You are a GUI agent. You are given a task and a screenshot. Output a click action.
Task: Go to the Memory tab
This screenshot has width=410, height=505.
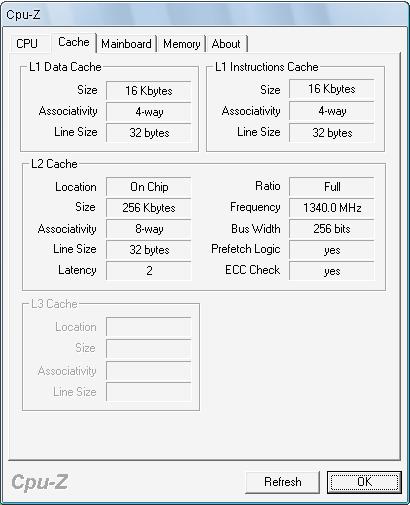(x=182, y=44)
